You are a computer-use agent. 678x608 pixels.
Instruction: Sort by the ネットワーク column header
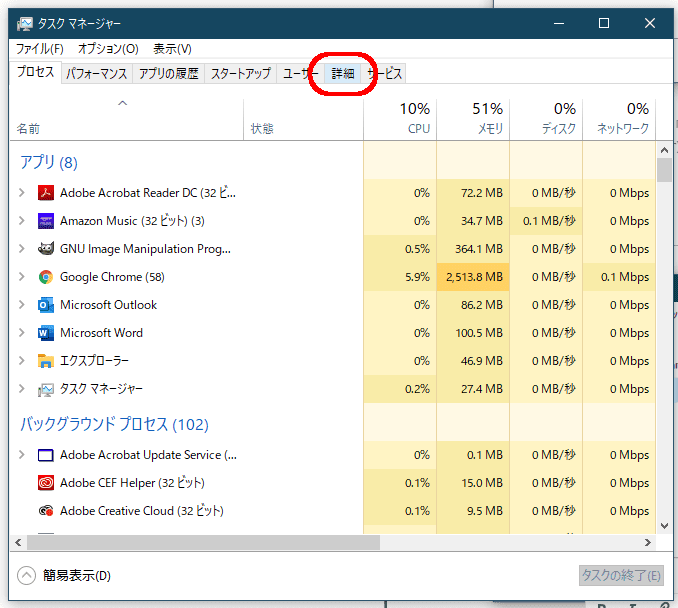[619, 120]
